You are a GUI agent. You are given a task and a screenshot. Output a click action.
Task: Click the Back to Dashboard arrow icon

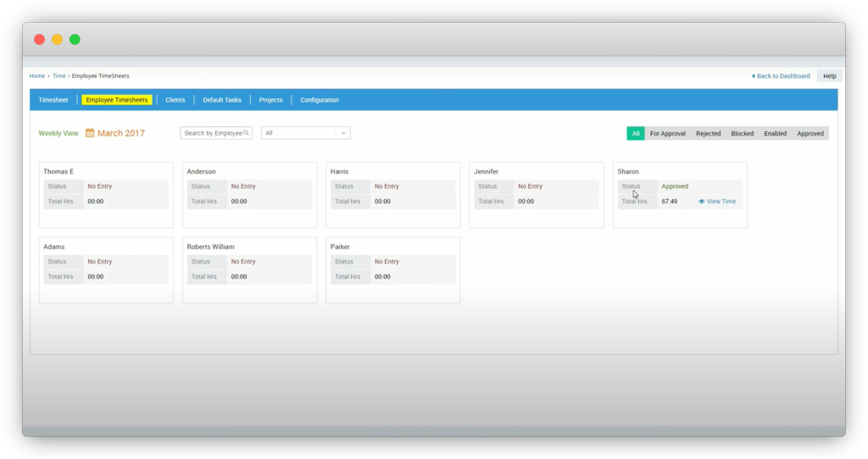(753, 75)
